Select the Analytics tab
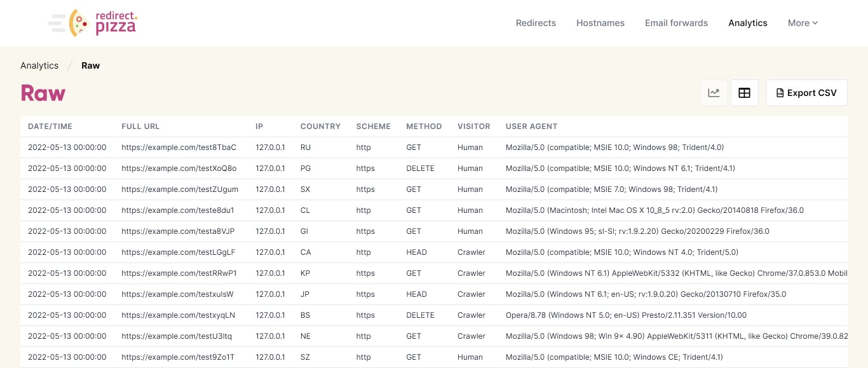Screen dimensions: 868x368 pyautogui.click(x=748, y=23)
